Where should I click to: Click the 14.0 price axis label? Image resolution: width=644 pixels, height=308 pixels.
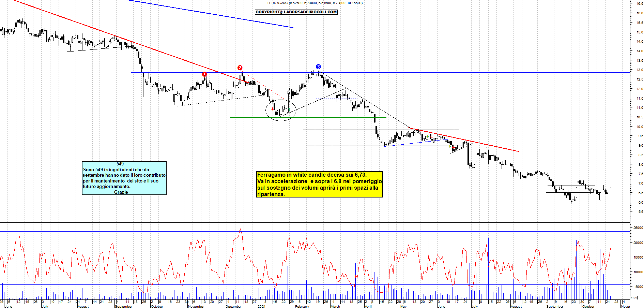click(640, 51)
